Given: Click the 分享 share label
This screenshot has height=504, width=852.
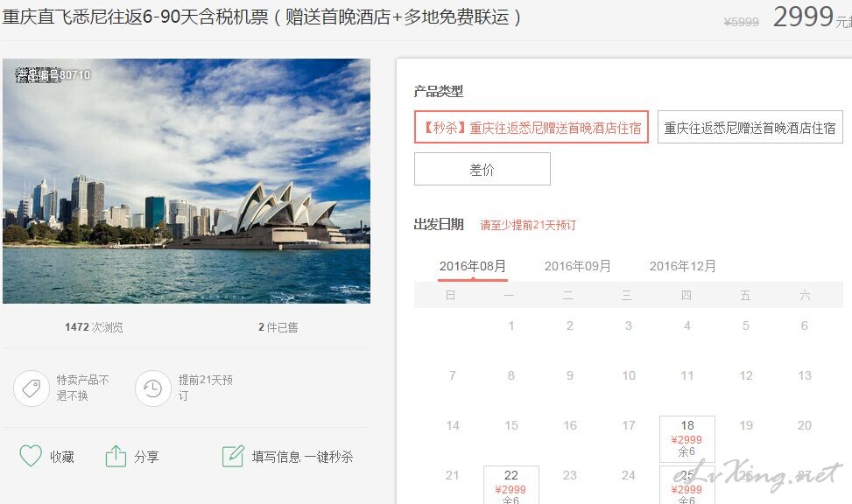Looking at the screenshot, I should point(147,457).
